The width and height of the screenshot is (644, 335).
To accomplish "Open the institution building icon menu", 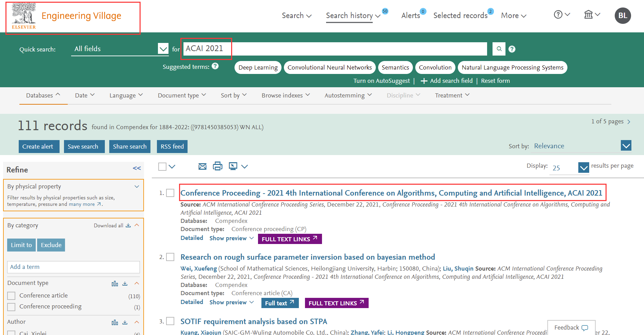I will [592, 15].
